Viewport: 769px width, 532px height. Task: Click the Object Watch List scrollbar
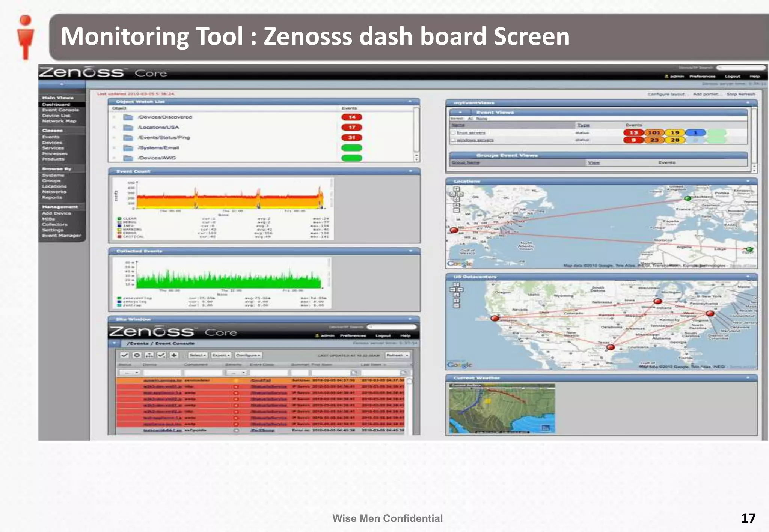(x=416, y=134)
